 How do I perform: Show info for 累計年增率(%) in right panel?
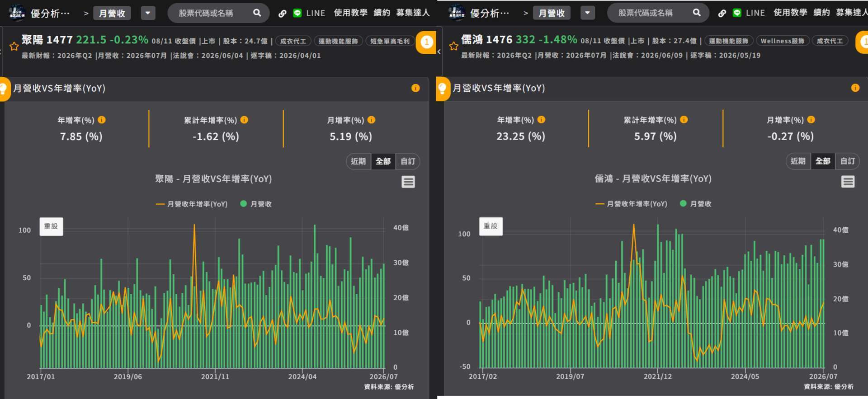[684, 120]
